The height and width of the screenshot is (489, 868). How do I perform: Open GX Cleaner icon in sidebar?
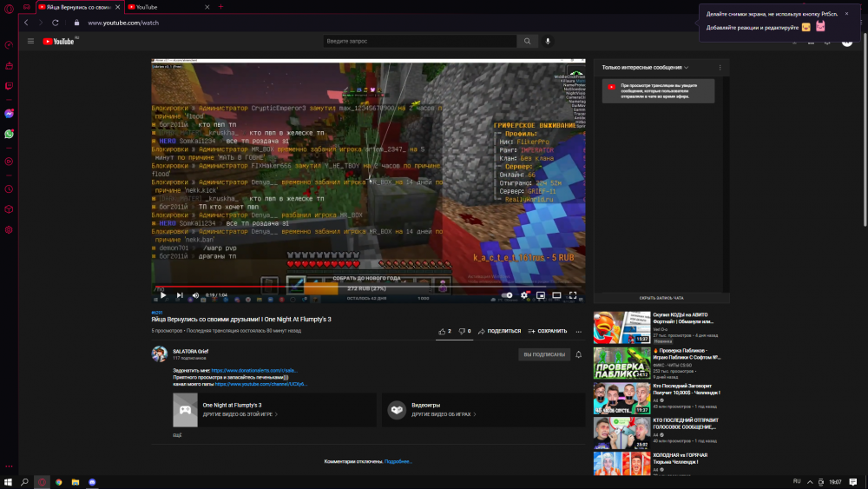(x=9, y=66)
